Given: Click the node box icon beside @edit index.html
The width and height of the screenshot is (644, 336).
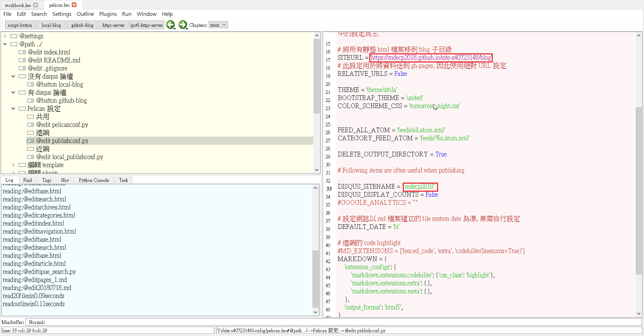Looking at the screenshot, I should pos(22,52).
